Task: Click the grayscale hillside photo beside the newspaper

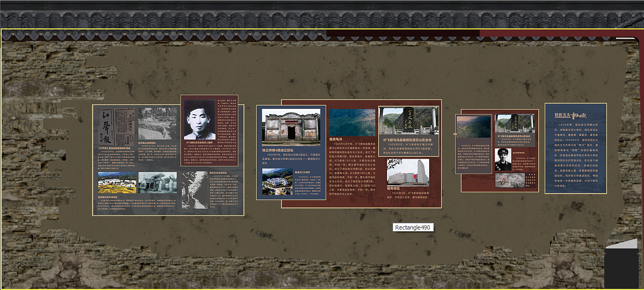Action: 157,123
